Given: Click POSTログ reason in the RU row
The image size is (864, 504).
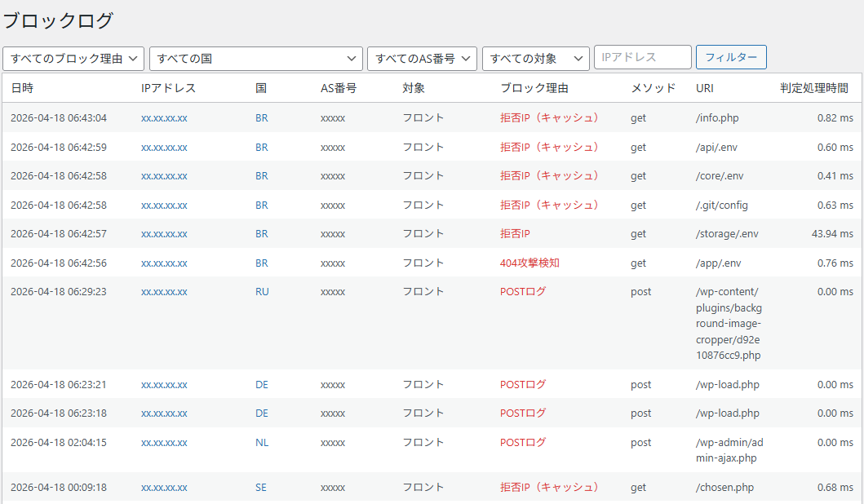Looking at the screenshot, I should pyautogui.click(x=523, y=291).
